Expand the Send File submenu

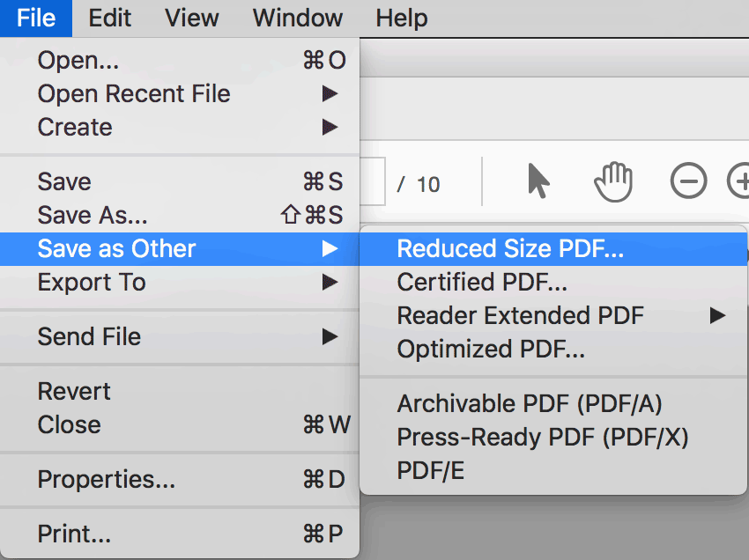click(x=180, y=336)
